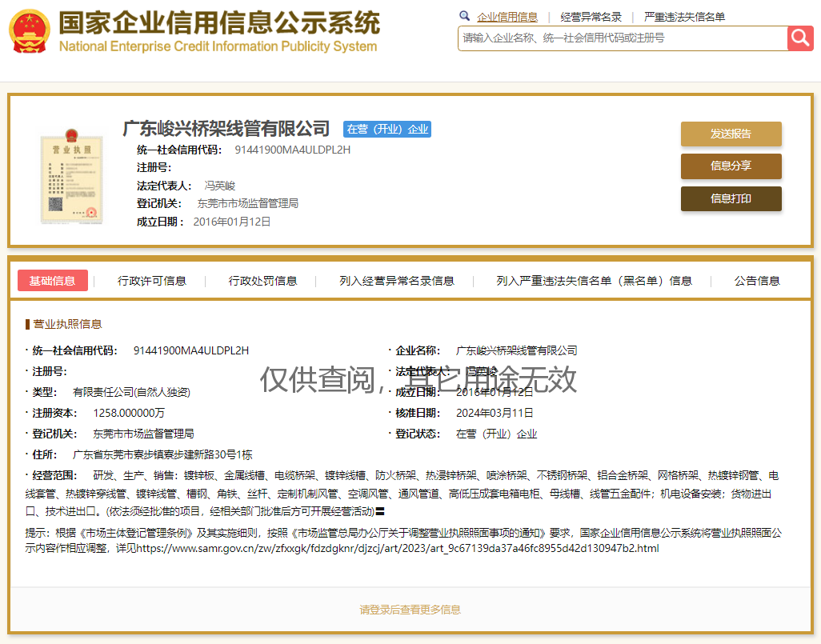821x644 pixels.
Task: Select the 严重违法失信名单 search category
Action: (x=684, y=17)
